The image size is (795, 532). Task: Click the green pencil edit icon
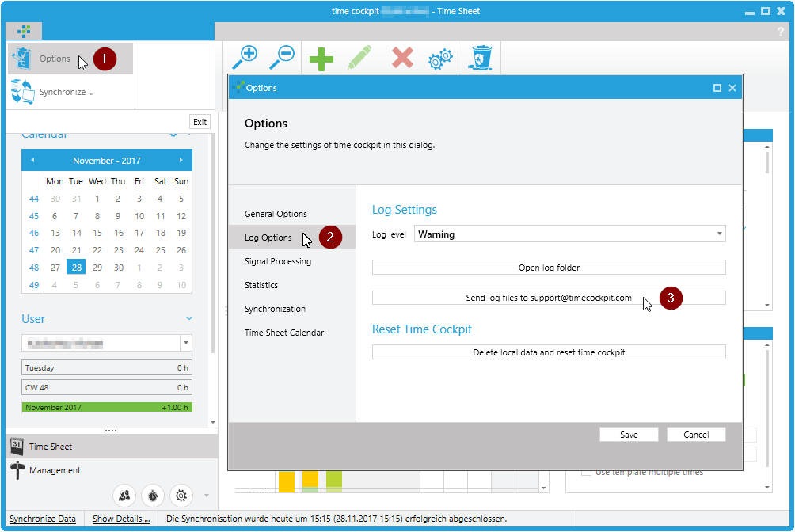point(359,58)
